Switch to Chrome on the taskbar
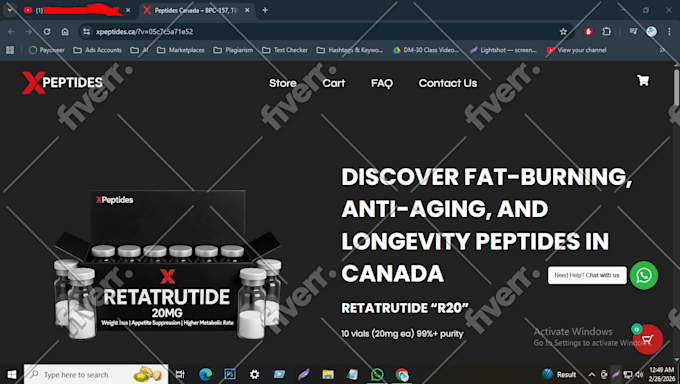This screenshot has height=384, width=680. point(402,374)
